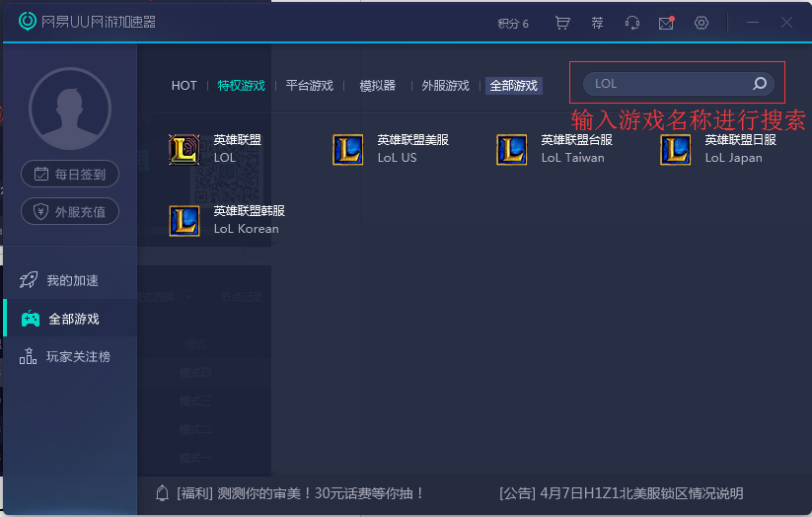Click the gamepad icon beside 全部游戏
Screen dimensions: 812x517
click(x=31, y=319)
